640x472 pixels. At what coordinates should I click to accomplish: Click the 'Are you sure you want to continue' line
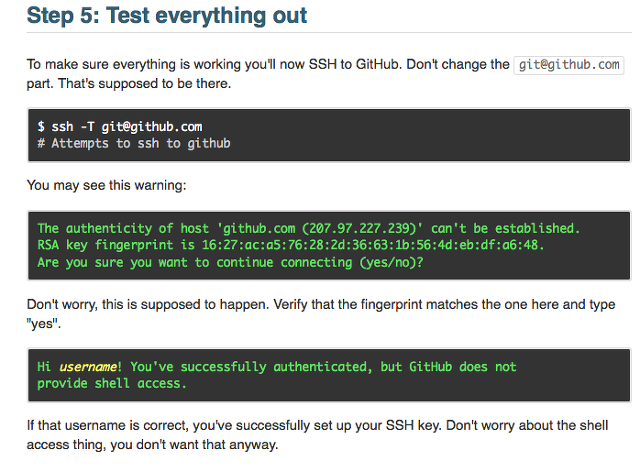point(230,262)
